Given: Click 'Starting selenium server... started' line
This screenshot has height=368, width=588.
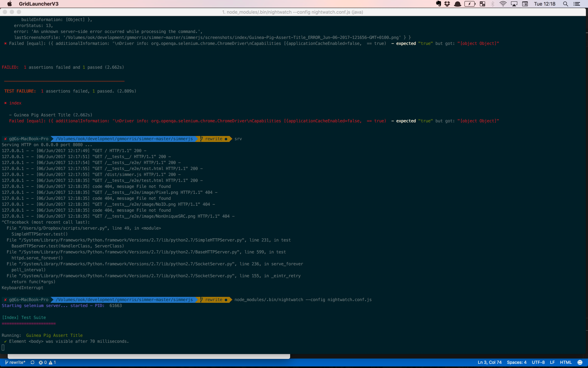Looking at the screenshot, I should click(x=62, y=306).
